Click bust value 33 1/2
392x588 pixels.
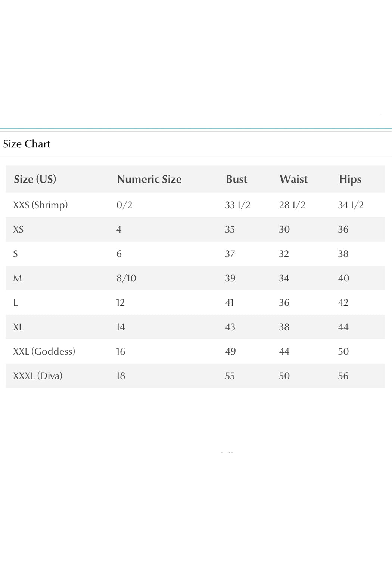coord(237,205)
